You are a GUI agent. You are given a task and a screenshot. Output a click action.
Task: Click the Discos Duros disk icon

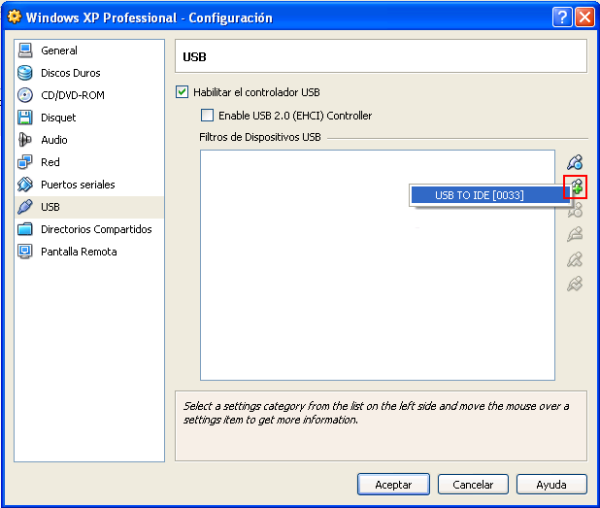26,73
